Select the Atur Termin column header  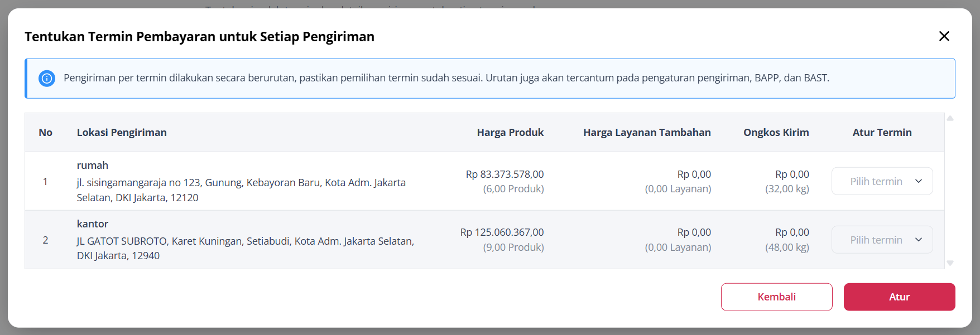(x=882, y=133)
